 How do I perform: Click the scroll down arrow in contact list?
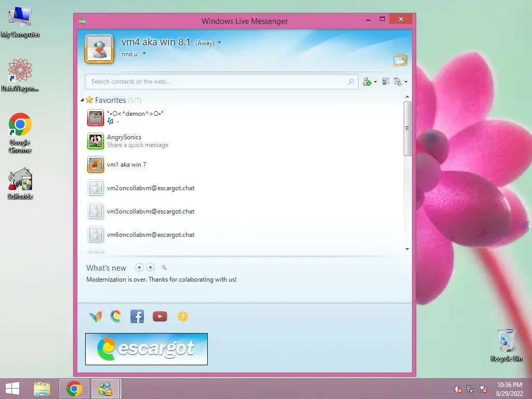[x=407, y=249]
